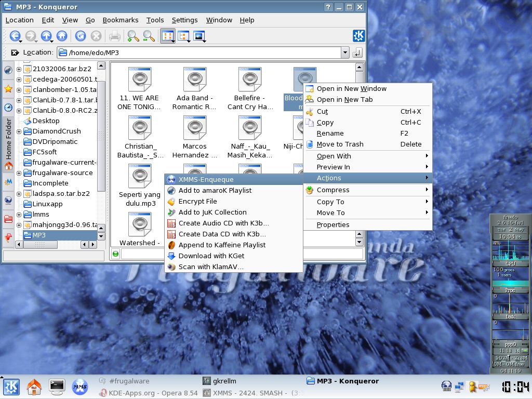The width and height of the screenshot is (532, 399).
Task: Expand the frugalware-source folder node
Action: tap(19, 173)
